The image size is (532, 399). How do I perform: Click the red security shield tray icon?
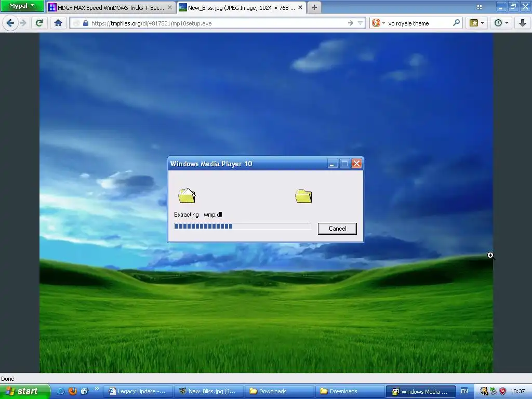(502, 391)
